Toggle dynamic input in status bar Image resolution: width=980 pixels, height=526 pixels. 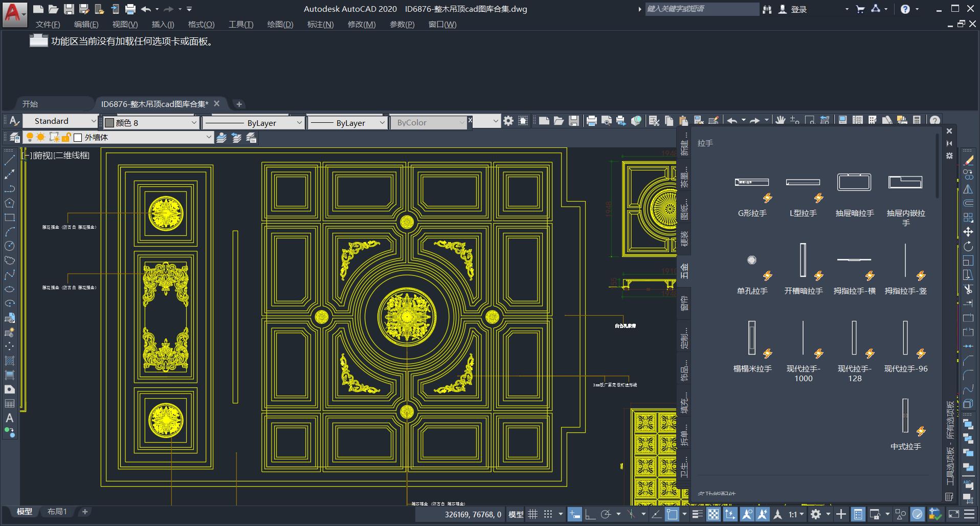click(574, 514)
